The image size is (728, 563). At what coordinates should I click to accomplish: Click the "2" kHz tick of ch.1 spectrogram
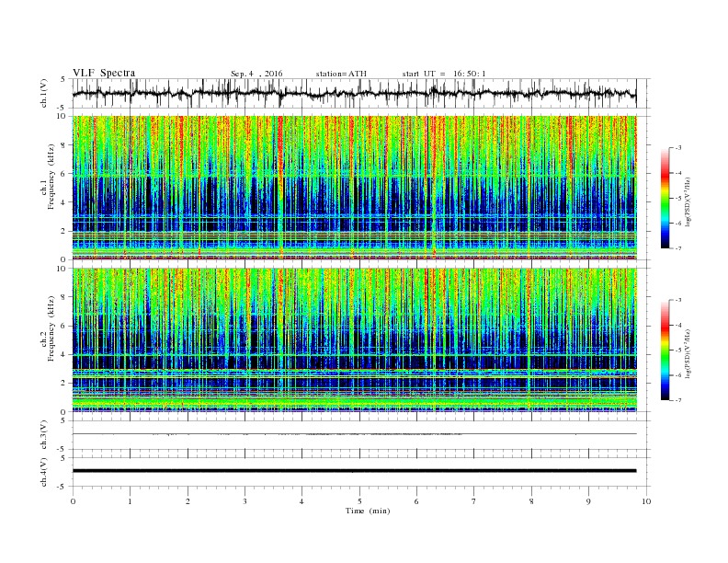[65, 231]
